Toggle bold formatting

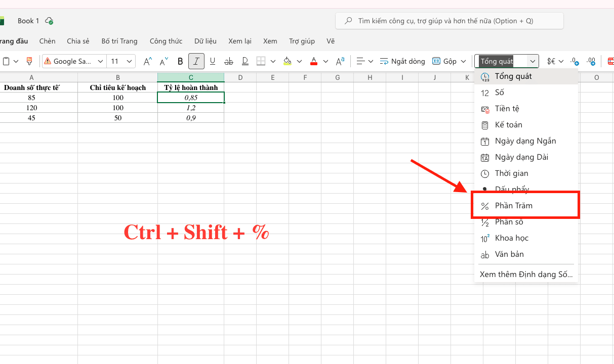180,61
